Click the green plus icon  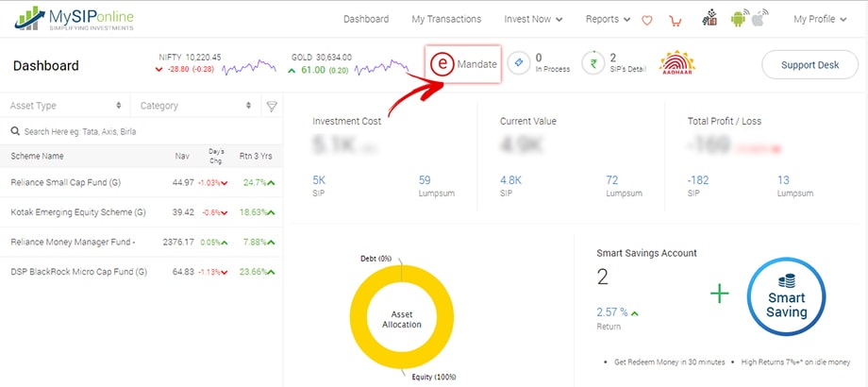(719, 294)
